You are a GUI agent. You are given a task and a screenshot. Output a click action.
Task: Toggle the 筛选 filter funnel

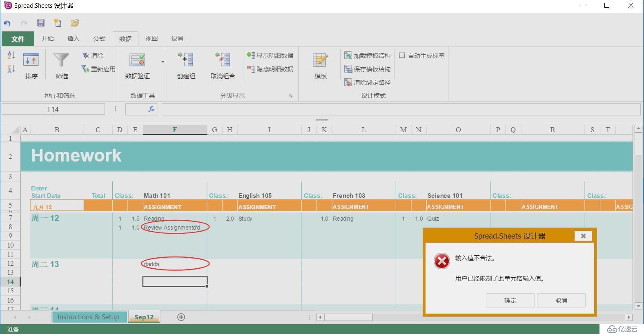(x=62, y=65)
